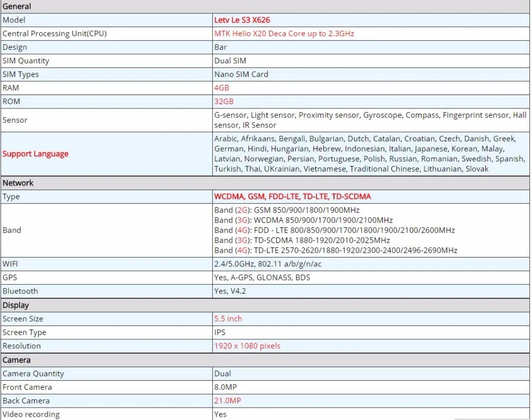Select the 'Dual SIM' value cell

(x=371, y=61)
